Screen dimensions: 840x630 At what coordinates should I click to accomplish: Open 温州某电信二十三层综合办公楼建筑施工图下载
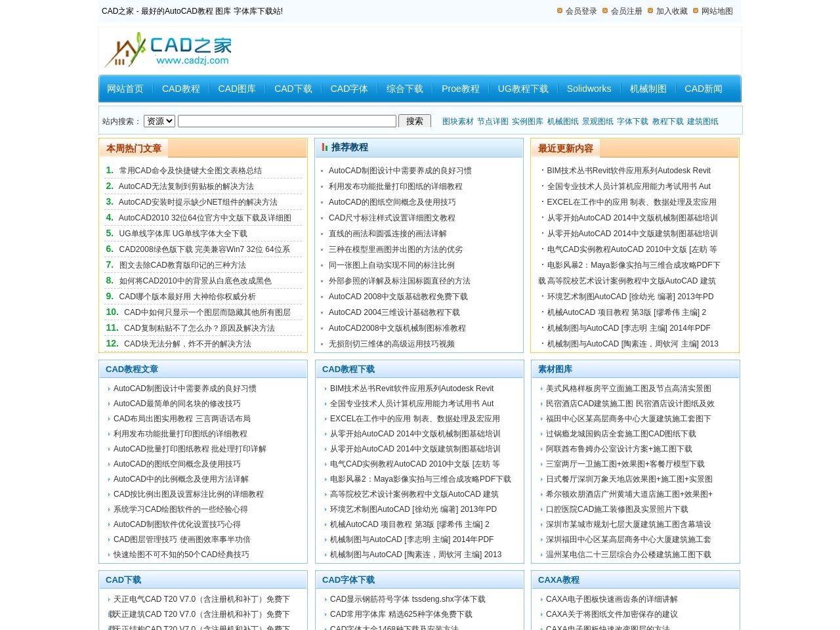629,555
